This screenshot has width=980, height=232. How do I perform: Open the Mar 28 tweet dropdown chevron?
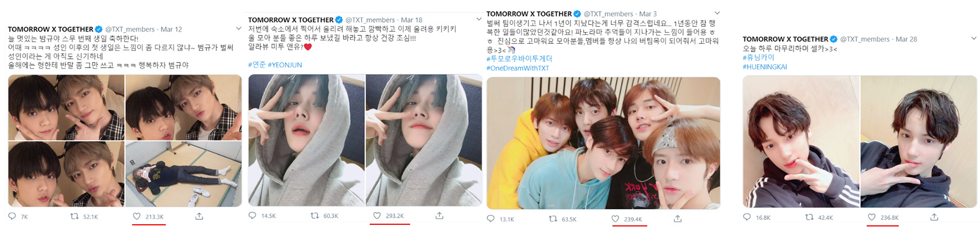pyautogui.click(x=973, y=38)
